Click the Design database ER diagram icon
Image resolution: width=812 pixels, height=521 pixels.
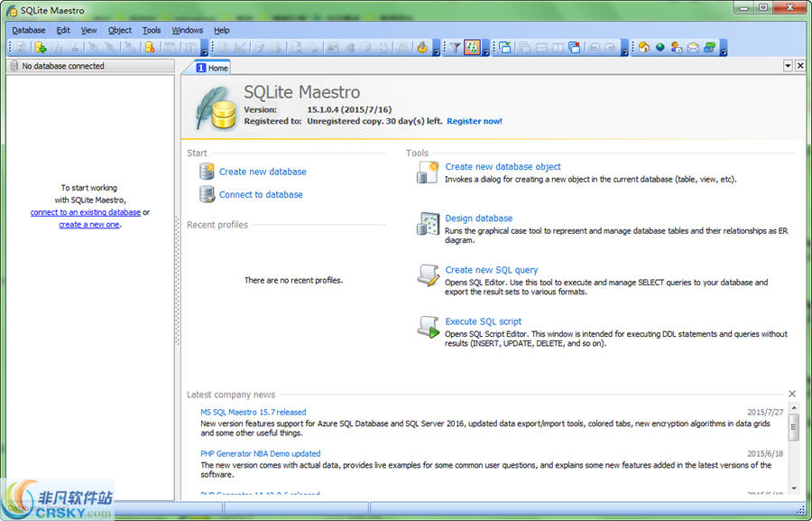pyautogui.click(x=428, y=223)
